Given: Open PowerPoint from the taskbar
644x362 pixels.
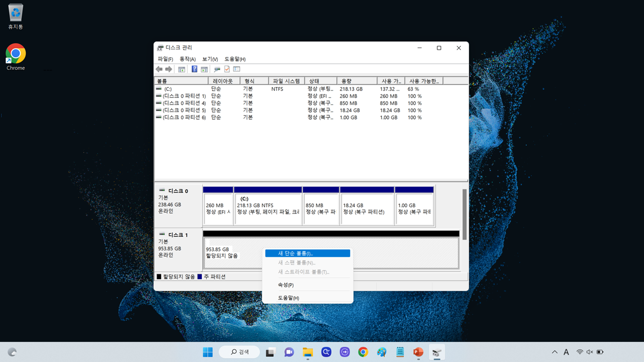Looking at the screenshot, I should click(x=418, y=352).
